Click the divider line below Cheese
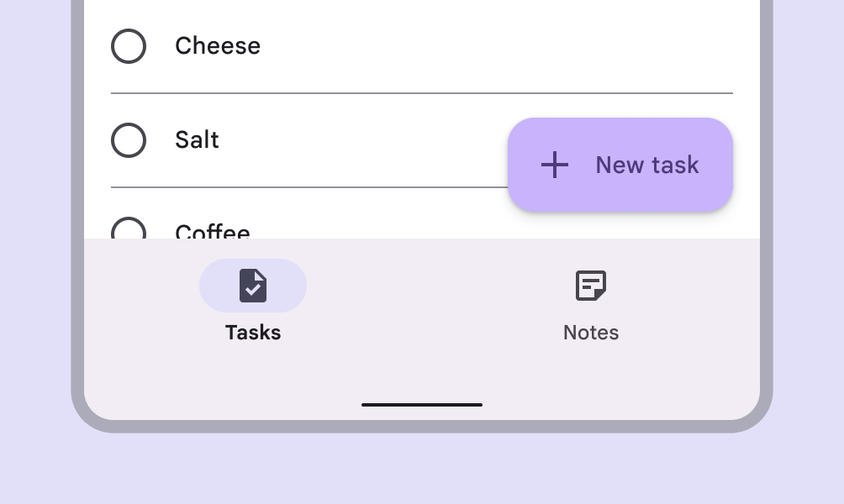Viewport: 844px width, 504px height. click(x=422, y=93)
